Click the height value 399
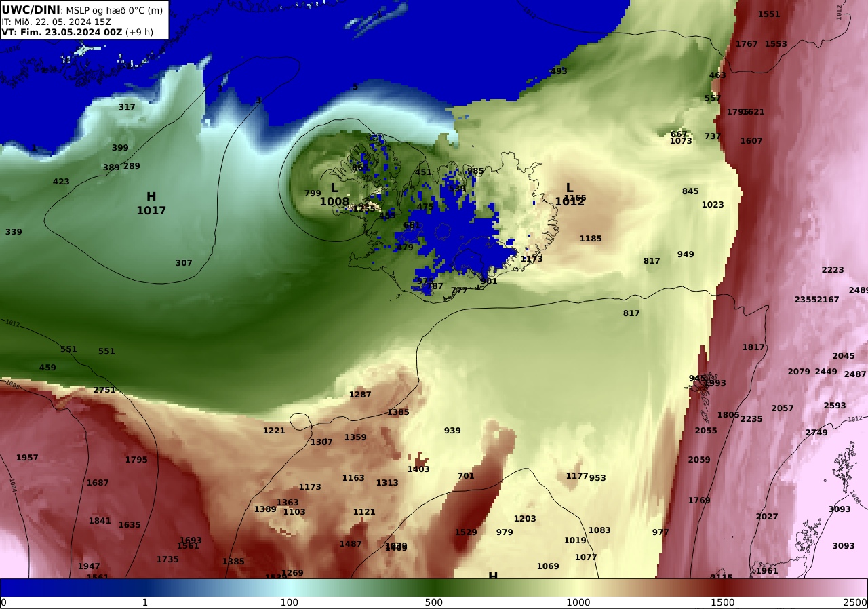This screenshot has width=868, height=609. click(120, 148)
